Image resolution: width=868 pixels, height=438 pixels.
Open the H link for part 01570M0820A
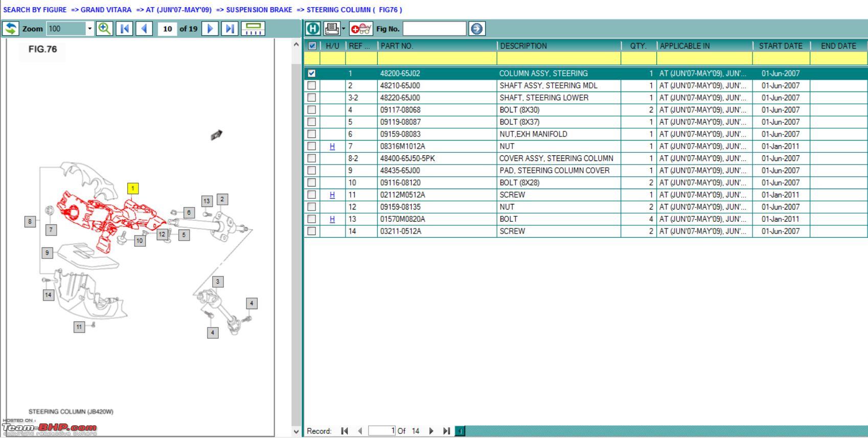click(332, 219)
